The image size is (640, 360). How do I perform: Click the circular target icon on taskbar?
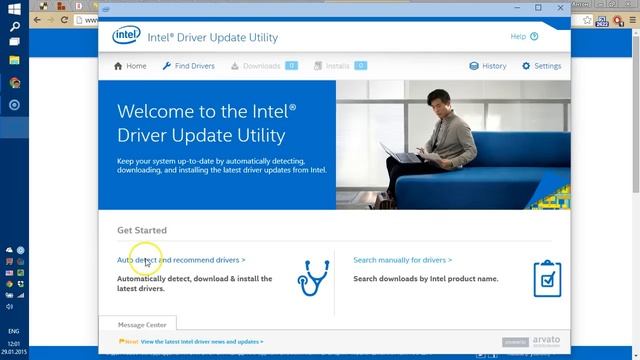[14, 105]
